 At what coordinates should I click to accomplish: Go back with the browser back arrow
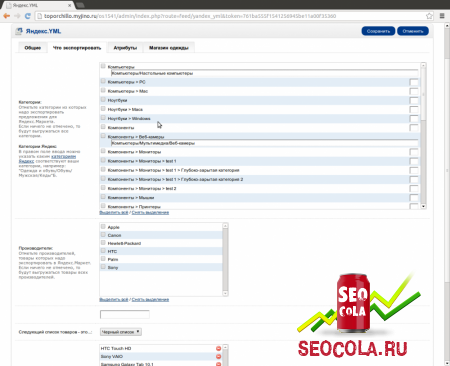tap(6, 16)
